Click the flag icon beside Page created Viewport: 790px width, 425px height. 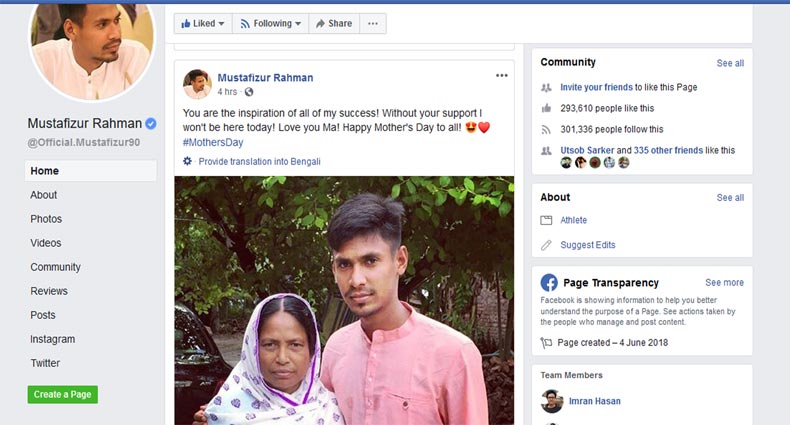coord(546,342)
